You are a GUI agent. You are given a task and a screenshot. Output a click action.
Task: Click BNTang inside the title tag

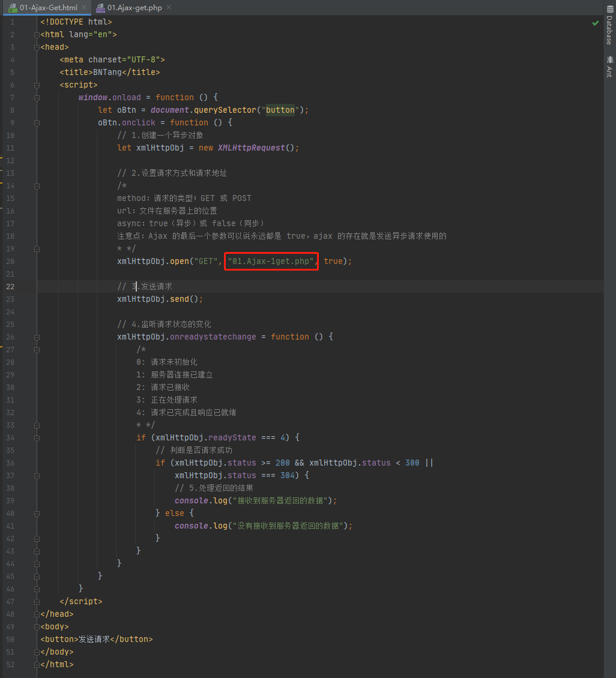pyautogui.click(x=107, y=72)
